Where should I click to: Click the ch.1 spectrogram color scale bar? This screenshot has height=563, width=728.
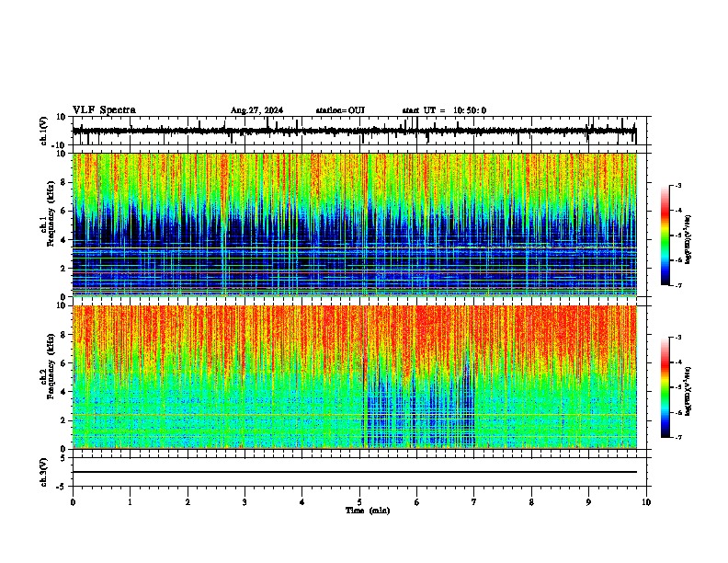[665, 236]
